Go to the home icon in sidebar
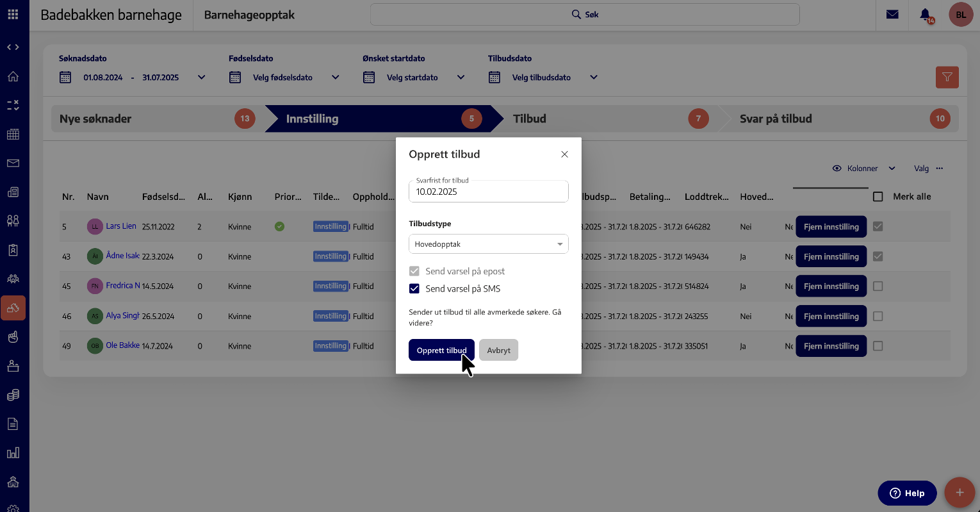The width and height of the screenshot is (980, 512). [13, 77]
